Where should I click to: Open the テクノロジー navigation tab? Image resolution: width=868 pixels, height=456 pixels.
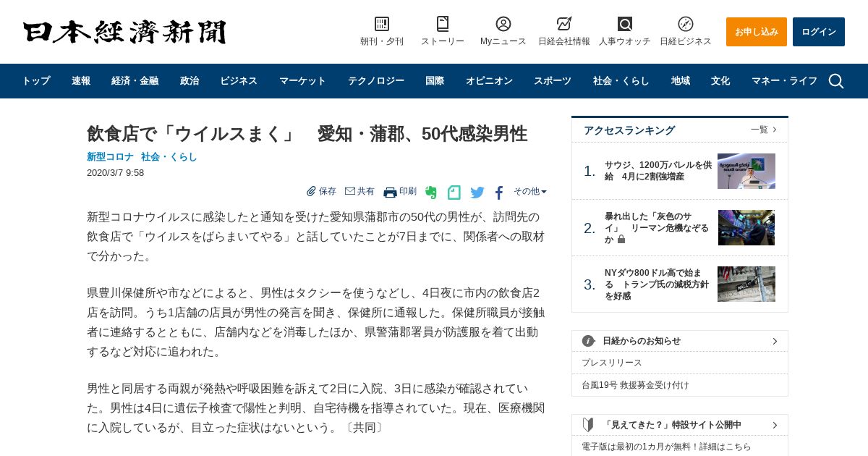[376, 81]
